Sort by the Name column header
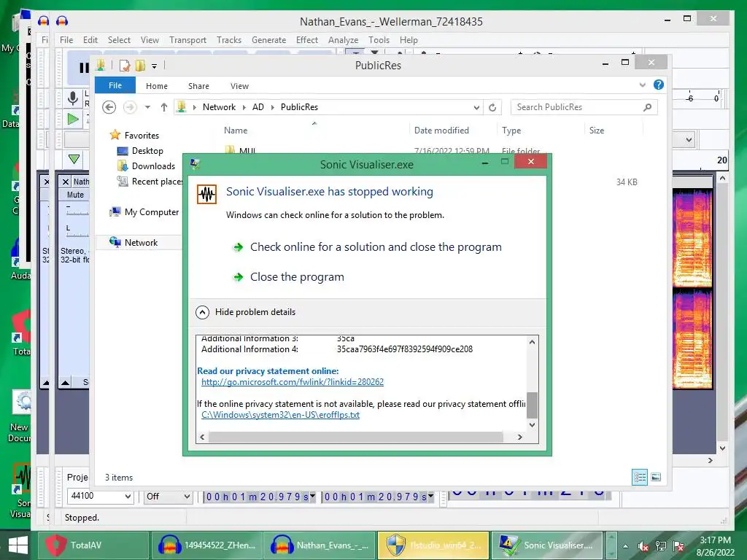Screen dimensions: 747x560 [236, 131]
